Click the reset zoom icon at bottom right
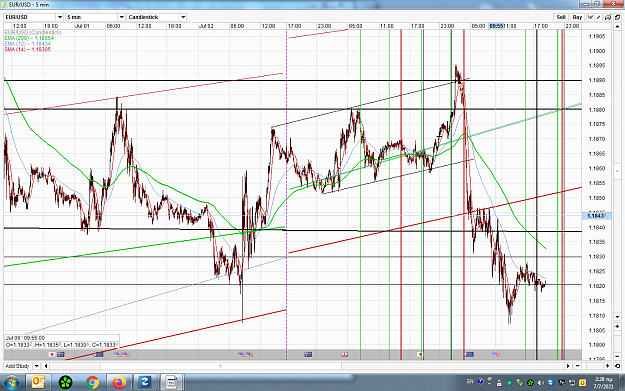 (x=617, y=366)
